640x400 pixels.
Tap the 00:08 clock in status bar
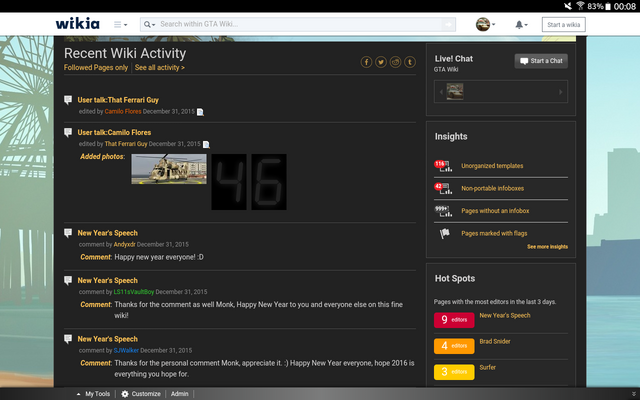[624, 6]
